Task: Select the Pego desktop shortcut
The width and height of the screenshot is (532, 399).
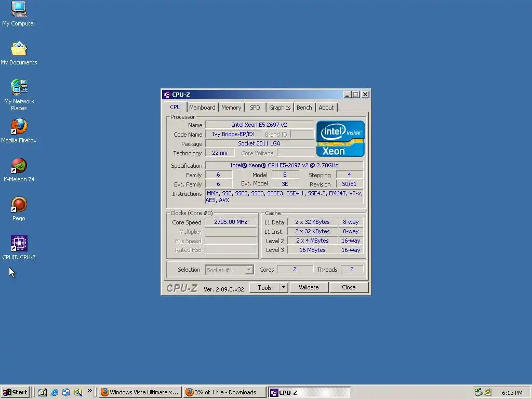Action: pos(19,209)
